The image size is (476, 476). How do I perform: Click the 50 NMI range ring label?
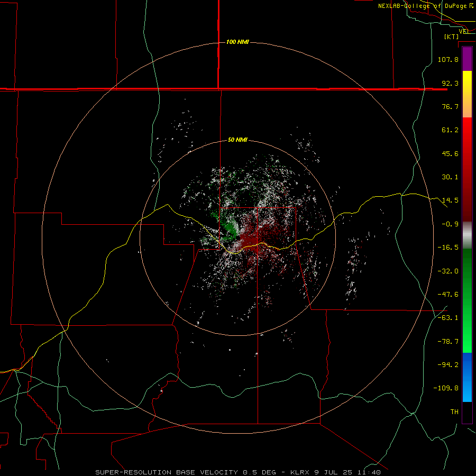[237, 140]
